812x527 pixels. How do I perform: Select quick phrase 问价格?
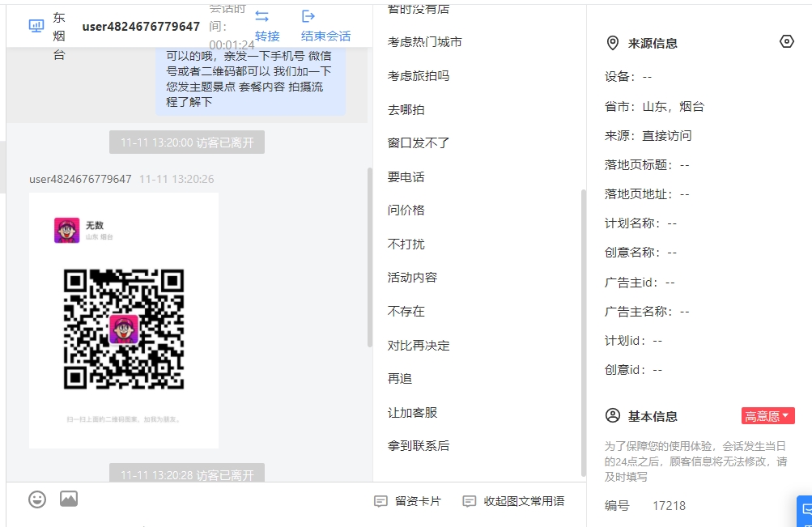tap(406, 210)
